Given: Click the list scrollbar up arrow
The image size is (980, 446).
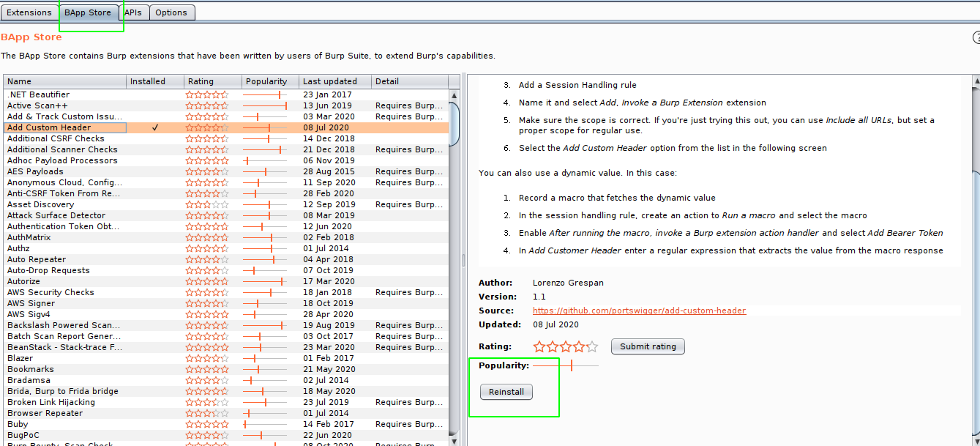Looking at the screenshot, I should (455, 95).
